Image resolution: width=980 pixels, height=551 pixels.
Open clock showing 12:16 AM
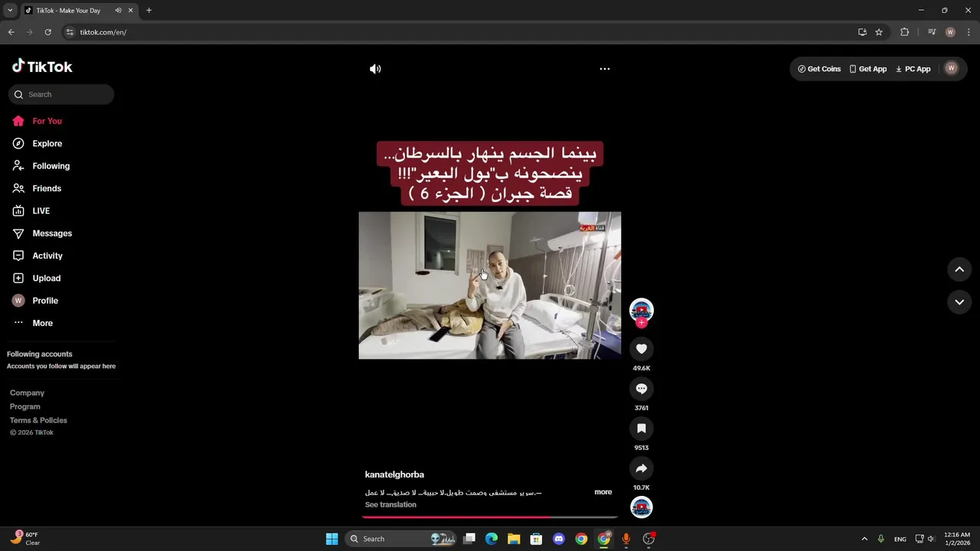pos(957,539)
